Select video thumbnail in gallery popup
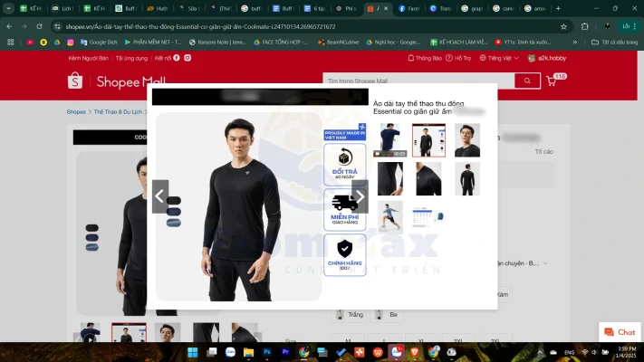644x362 pixels. pyautogui.click(x=389, y=140)
